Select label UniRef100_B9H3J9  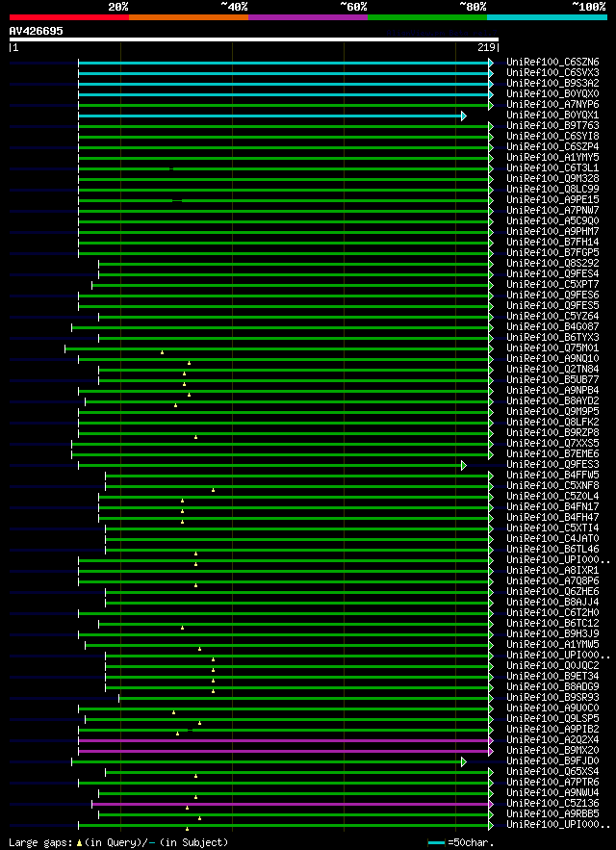552,634
